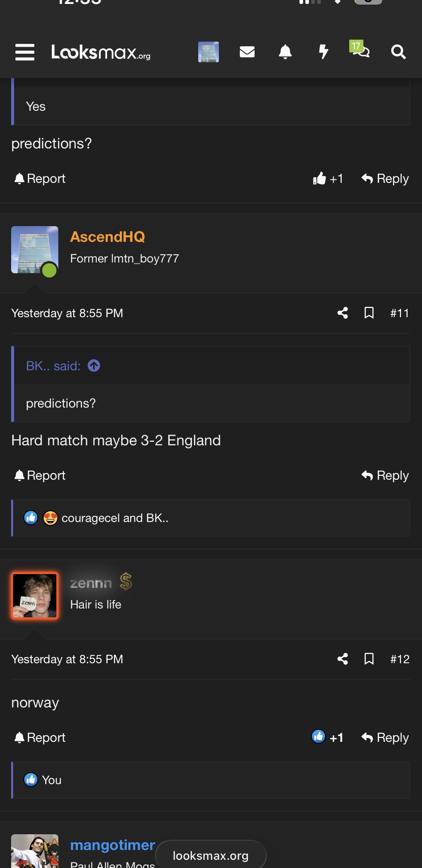Open the hamburger navigation menu
The width and height of the screenshot is (422, 868).
coord(25,52)
